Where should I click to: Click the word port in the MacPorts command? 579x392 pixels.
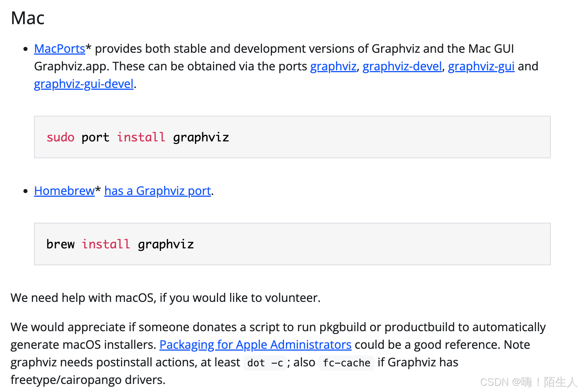click(95, 137)
